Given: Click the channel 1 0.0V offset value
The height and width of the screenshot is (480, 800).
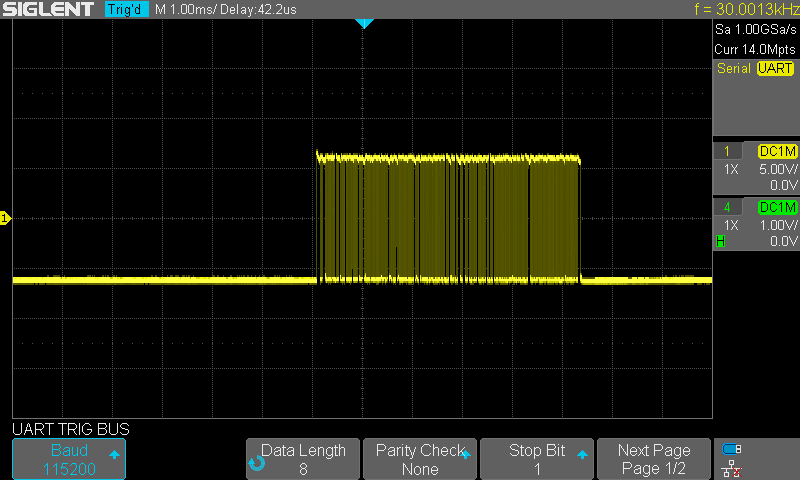Looking at the screenshot, I should [x=783, y=185].
